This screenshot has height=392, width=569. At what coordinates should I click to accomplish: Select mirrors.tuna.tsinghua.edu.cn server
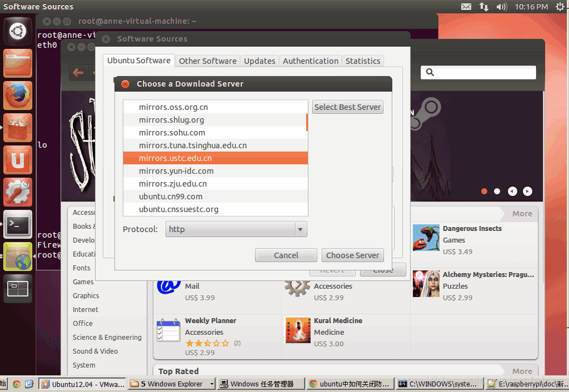pyautogui.click(x=216, y=145)
